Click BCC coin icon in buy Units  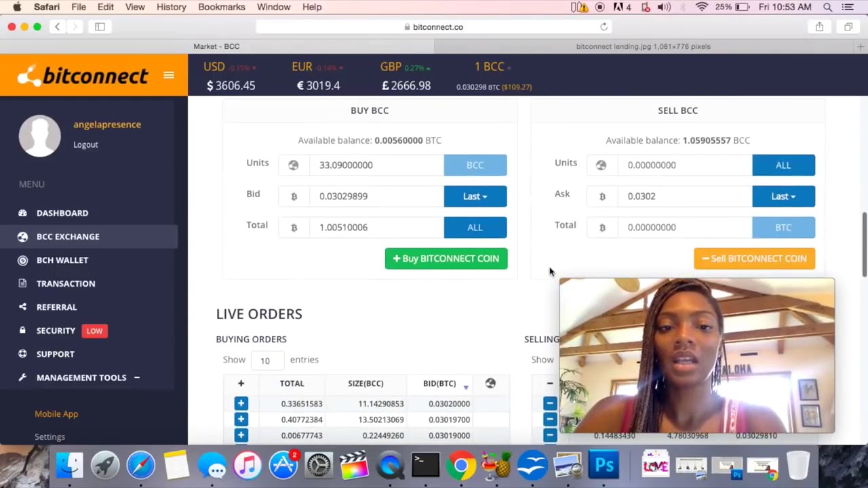pyautogui.click(x=294, y=165)
